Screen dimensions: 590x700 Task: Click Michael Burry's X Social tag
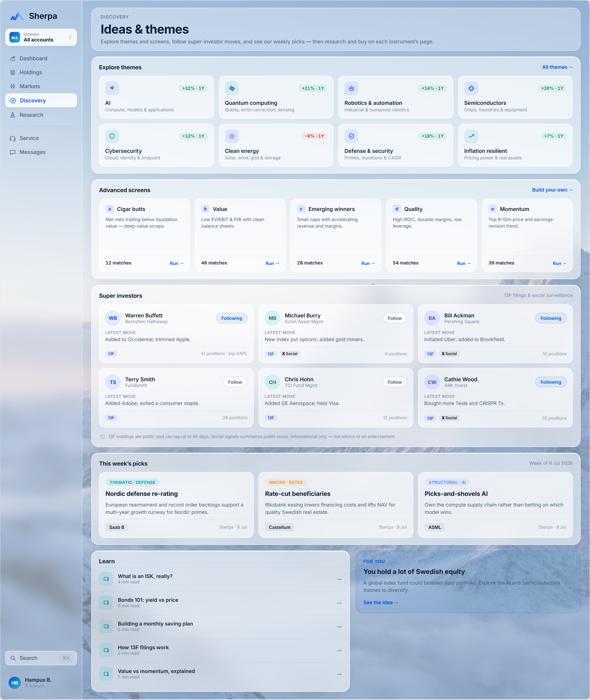[290, 354]
